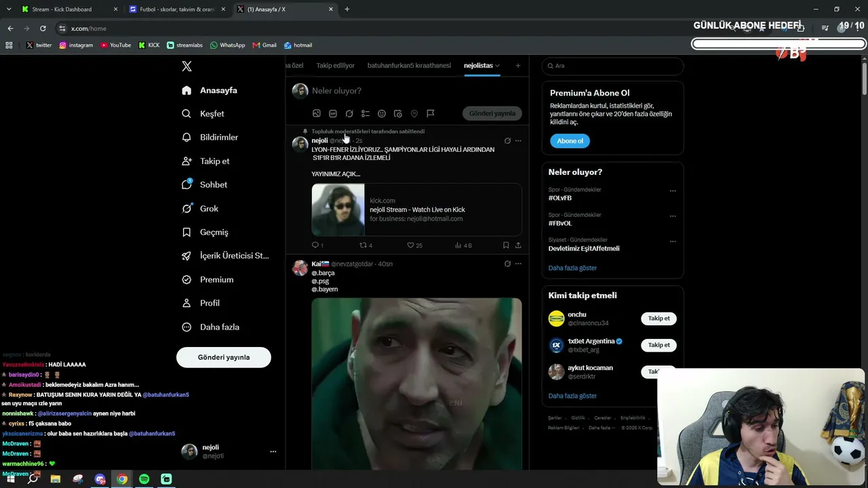Switch to Stream - Kick Dashboard browser tab
This screenshot has width=868, height=488.
[68, 9]
